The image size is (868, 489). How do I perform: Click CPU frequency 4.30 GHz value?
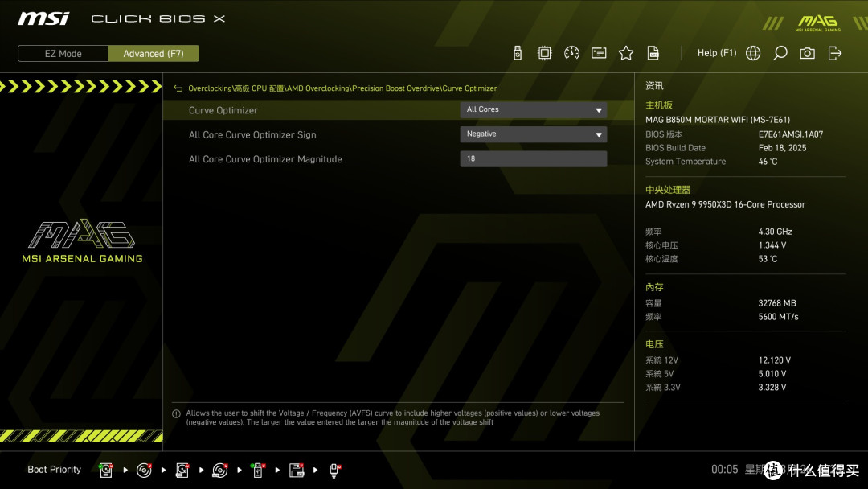coord(775,232)
